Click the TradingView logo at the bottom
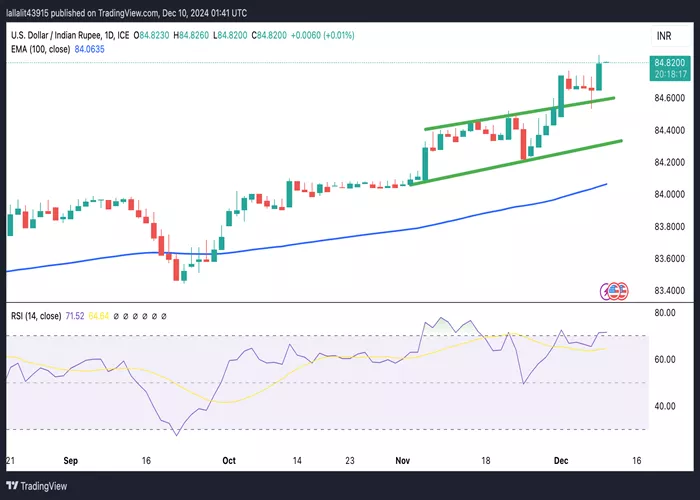This screenshot has width=700, height=500. click(x=37, y=486)
